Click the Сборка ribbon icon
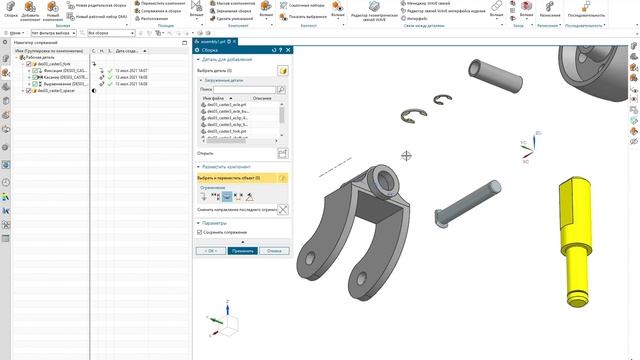Screen dimensions: 640x360 point(11,10)
